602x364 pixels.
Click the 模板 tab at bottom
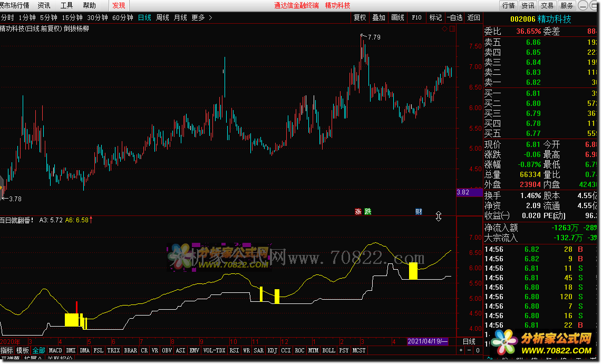pyautogui.click(x=23, y=350)
